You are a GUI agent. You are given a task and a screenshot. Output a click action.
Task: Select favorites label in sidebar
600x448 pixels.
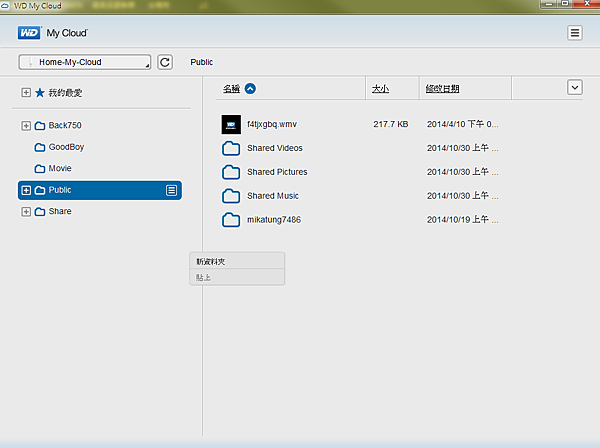[x=65, y=93]
